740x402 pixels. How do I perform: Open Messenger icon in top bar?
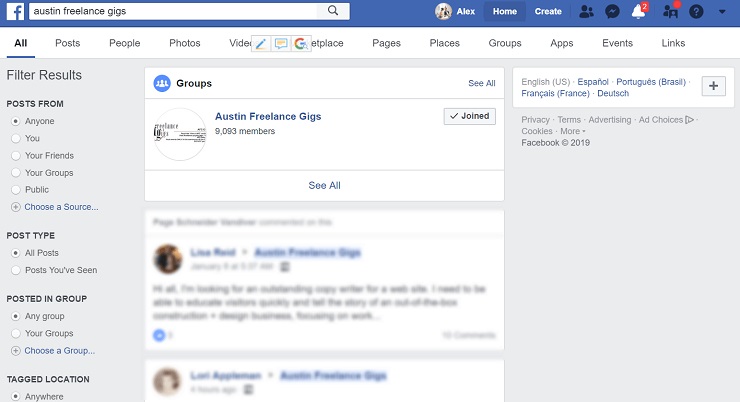612,11
